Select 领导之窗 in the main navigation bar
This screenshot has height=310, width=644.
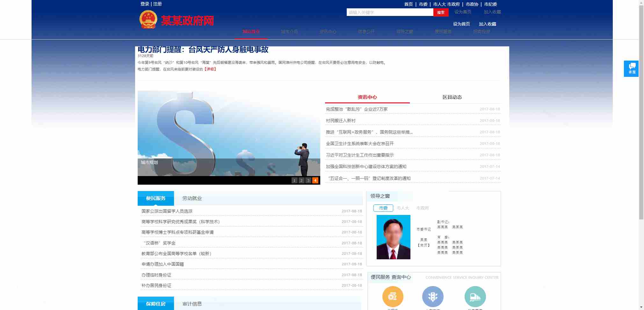(405, 32)
